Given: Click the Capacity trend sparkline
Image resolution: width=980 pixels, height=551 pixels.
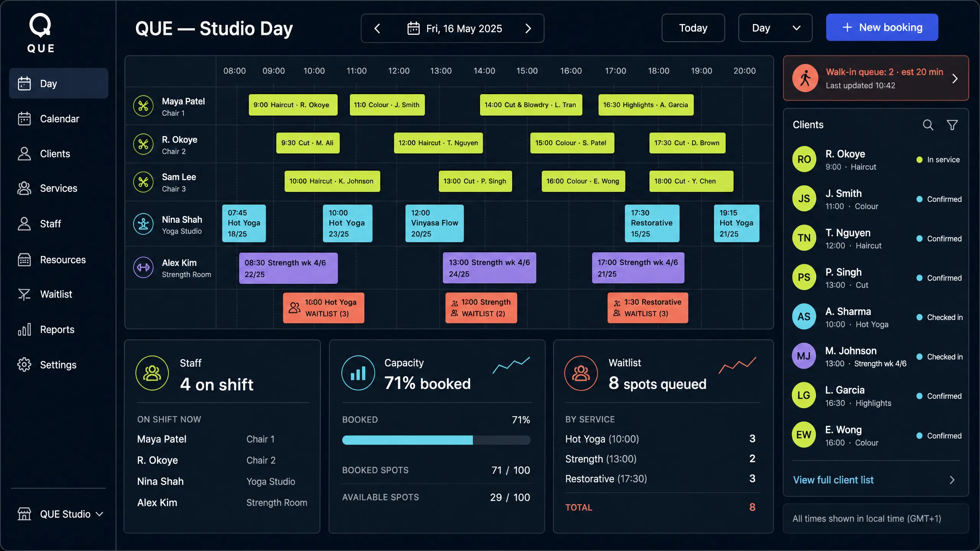Looking at the screenshot, I should (511, 365).
